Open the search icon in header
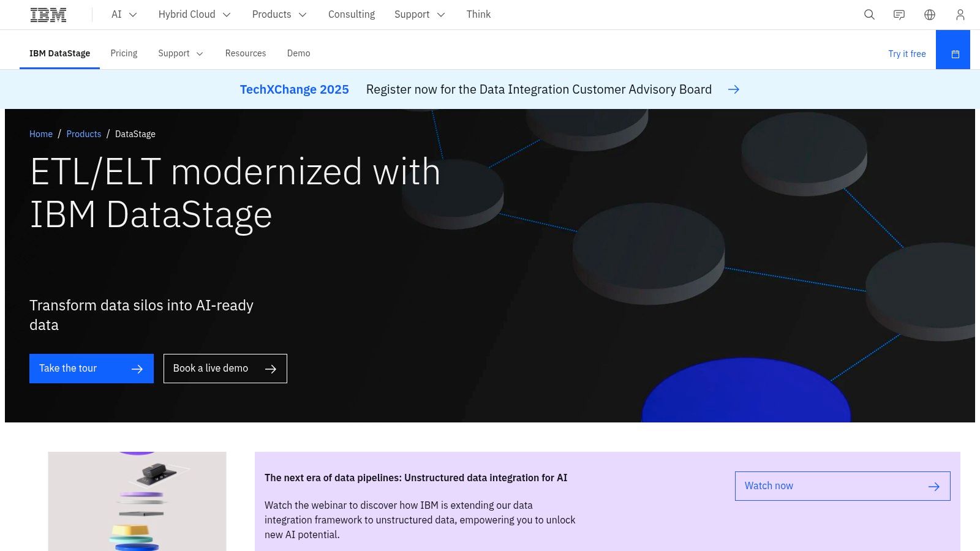Screen dimensions: 980x551 click(x=869, y=15)
